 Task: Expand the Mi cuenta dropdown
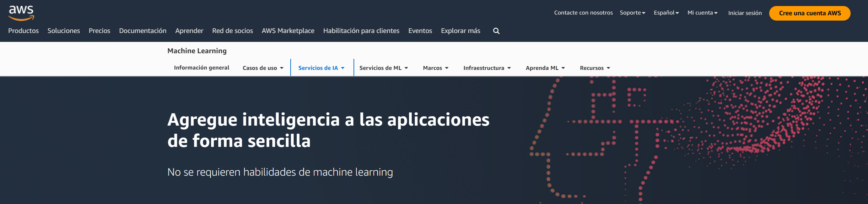click(x=702, y=13)
